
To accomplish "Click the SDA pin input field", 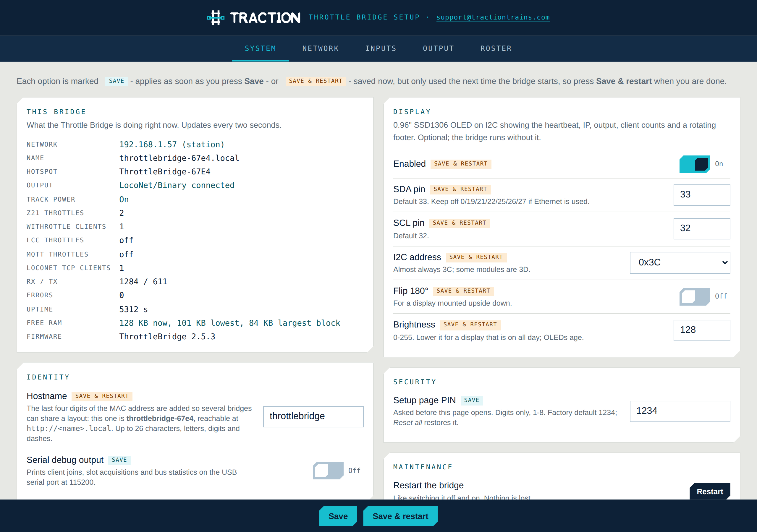I will (x=702, y=195).
